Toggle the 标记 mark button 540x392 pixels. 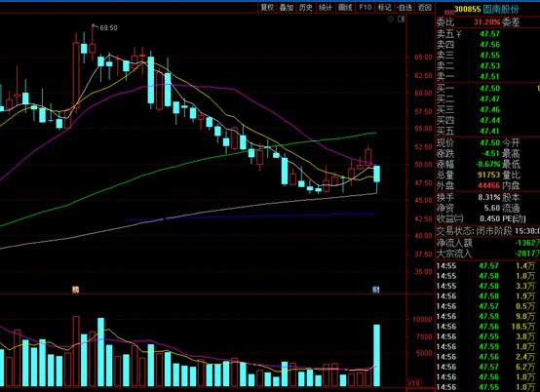click(x=384, y=7)
